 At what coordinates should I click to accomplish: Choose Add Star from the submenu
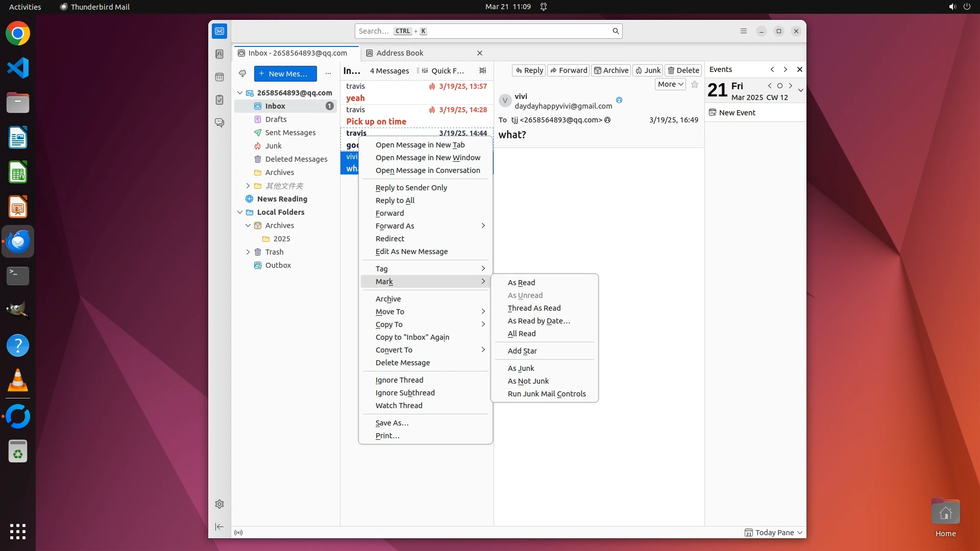coord(522,351)
